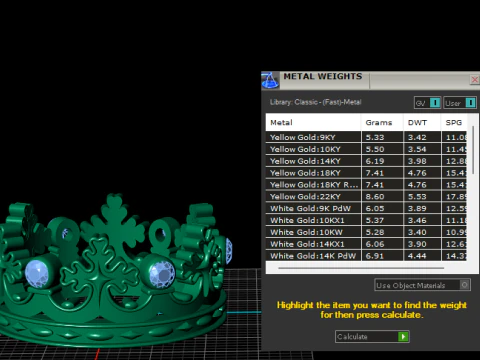The width and height of the screenshot is (480, 360).
Task: Select the Yellow Gold:14KY row
Action: point(366,161)
